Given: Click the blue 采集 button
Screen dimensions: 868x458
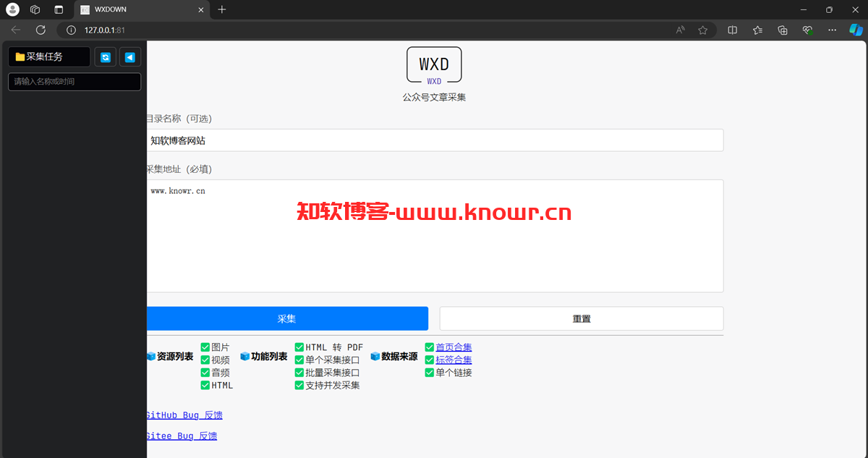Looking at the screenshot, I should coord(287,318).
